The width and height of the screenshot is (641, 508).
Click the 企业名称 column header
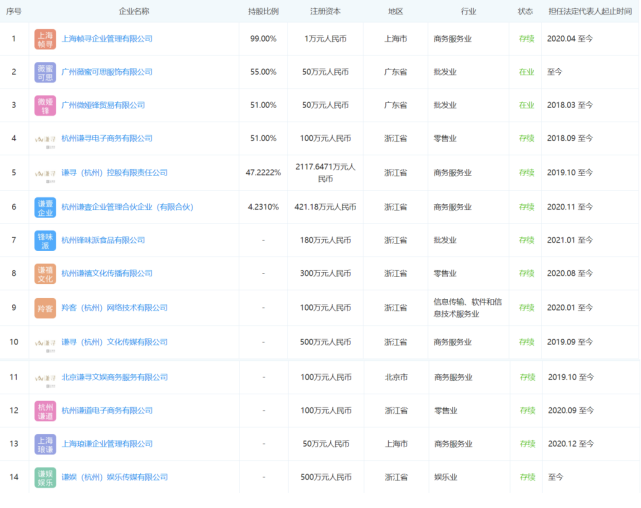pos(134,11)
